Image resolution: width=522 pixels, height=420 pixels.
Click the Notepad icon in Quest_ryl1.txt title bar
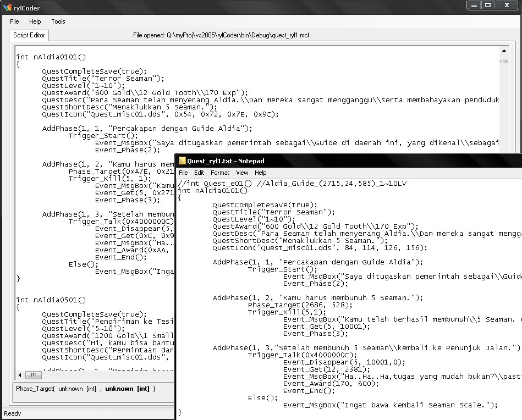(x=182, y=161)
